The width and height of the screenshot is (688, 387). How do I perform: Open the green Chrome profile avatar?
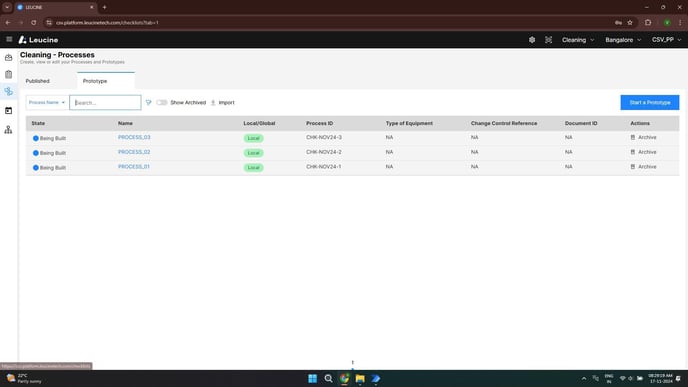point(667,22)
